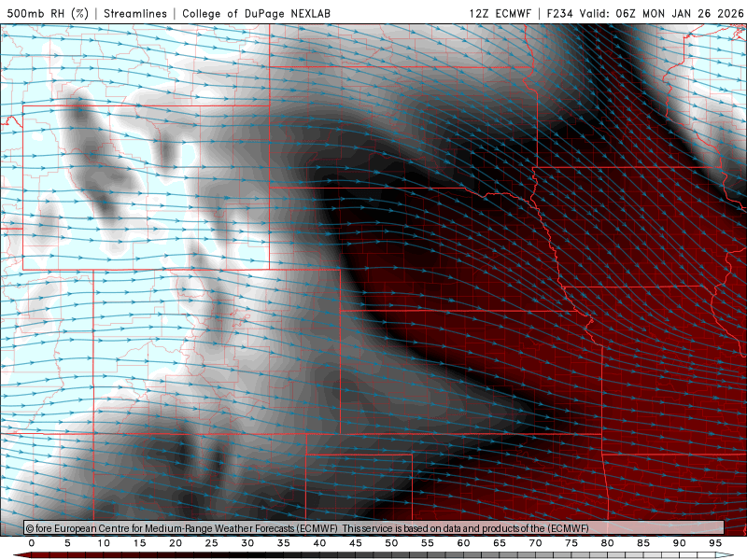Select the "40" color scale label
The height and width of the screenshot is (560, 747).
coord(319,543)
